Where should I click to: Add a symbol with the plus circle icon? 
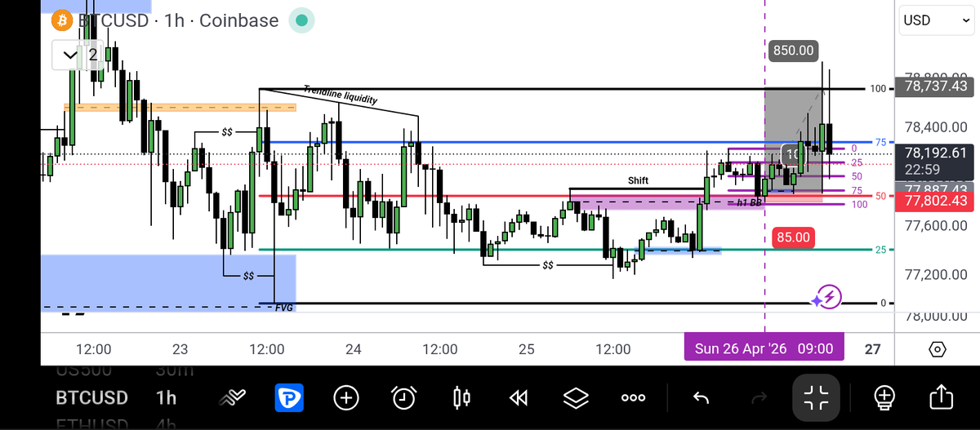pyautogui.click(x=346, y=397)
